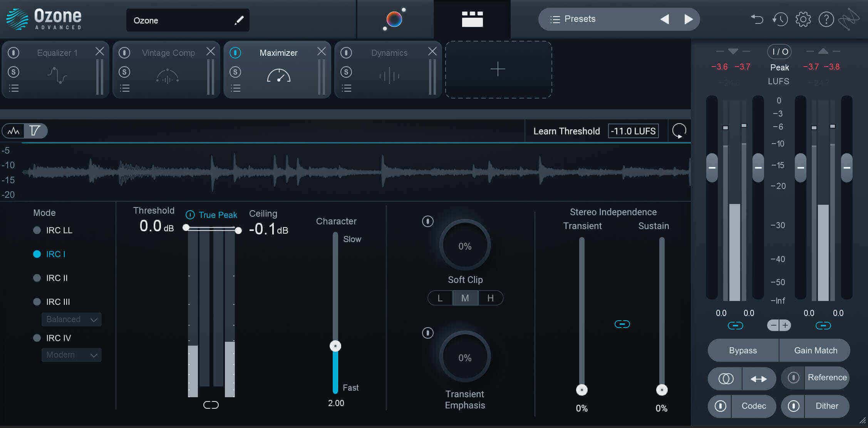Toggle the Dither power button
The width and height of the screenshot is (868, 428).
793,406
